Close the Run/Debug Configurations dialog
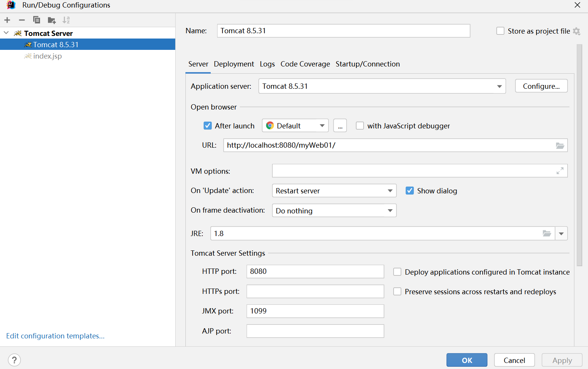 [x=577, y=5]
